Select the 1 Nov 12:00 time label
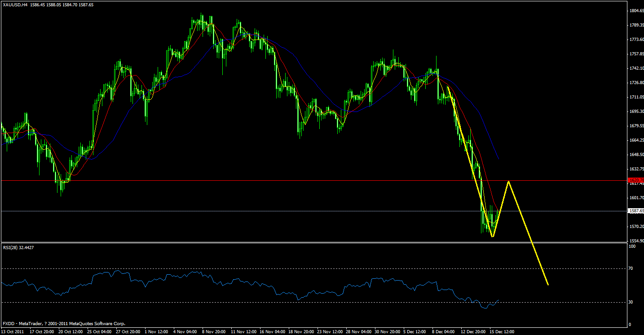The width and height of the screenshot is (644, 335). pos(155,331)
